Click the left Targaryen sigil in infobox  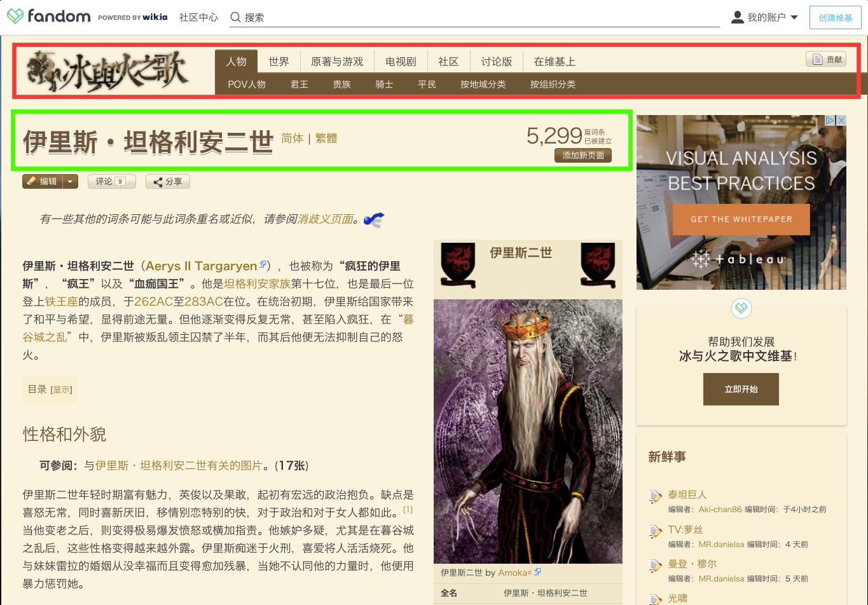coord(458,265)
